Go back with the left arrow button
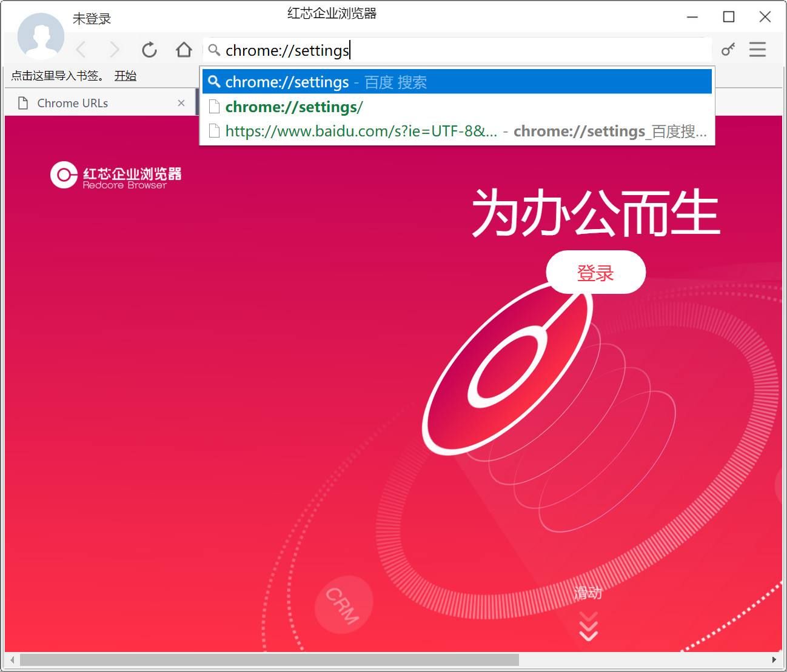 point(81,50)
